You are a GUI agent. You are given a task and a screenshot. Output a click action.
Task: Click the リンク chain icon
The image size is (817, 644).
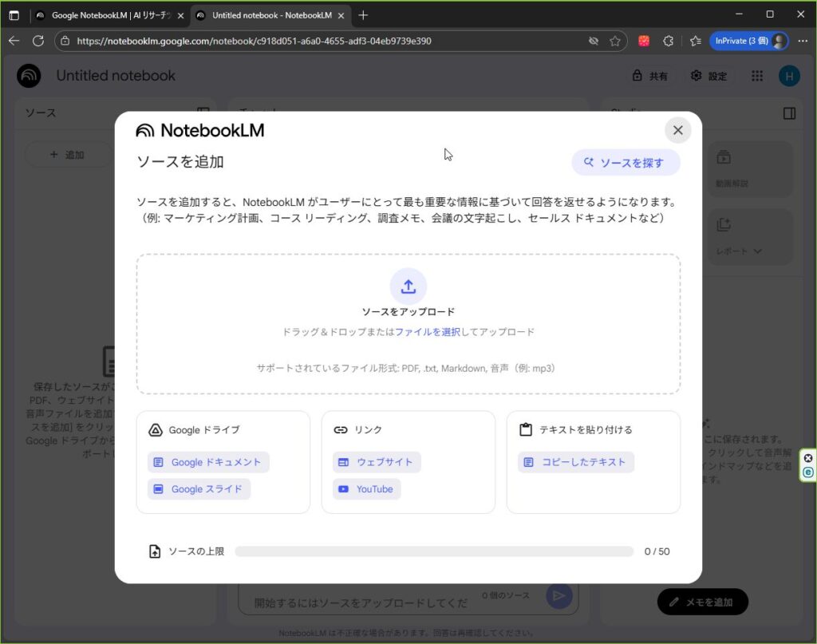coord(340,430)
